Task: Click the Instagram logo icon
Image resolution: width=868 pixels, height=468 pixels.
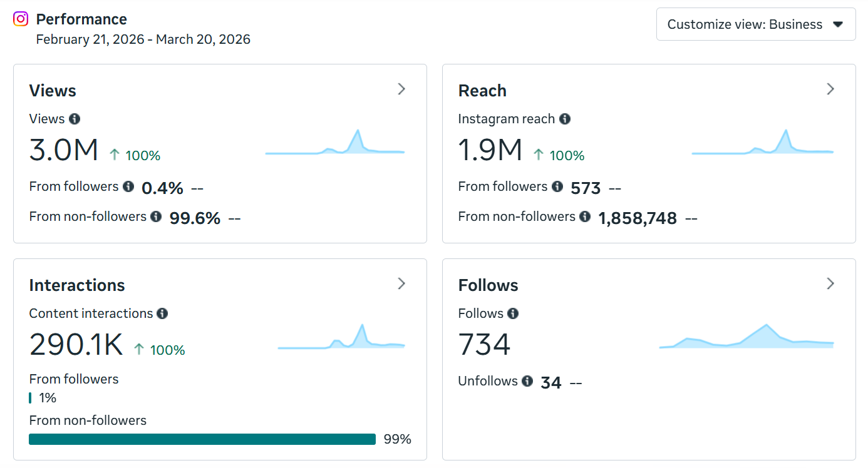Action: (21, 19)
